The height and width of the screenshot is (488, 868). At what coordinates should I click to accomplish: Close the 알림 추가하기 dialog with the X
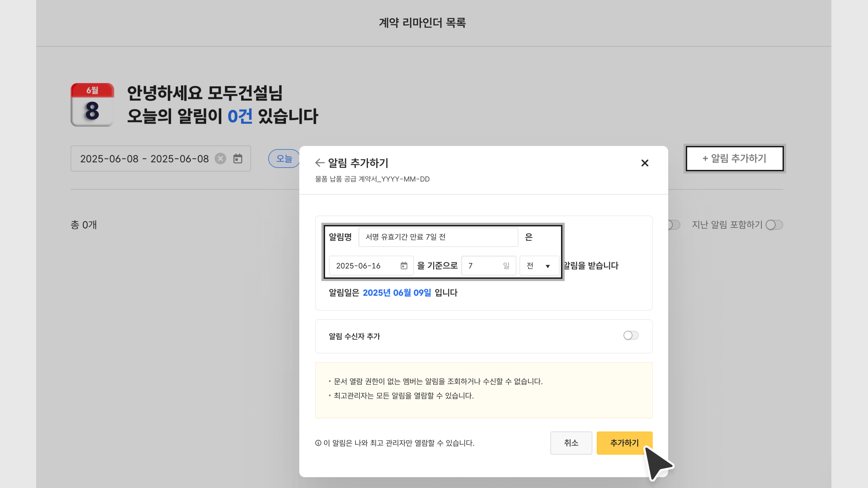pyautogui.click(x=644, y=163)
